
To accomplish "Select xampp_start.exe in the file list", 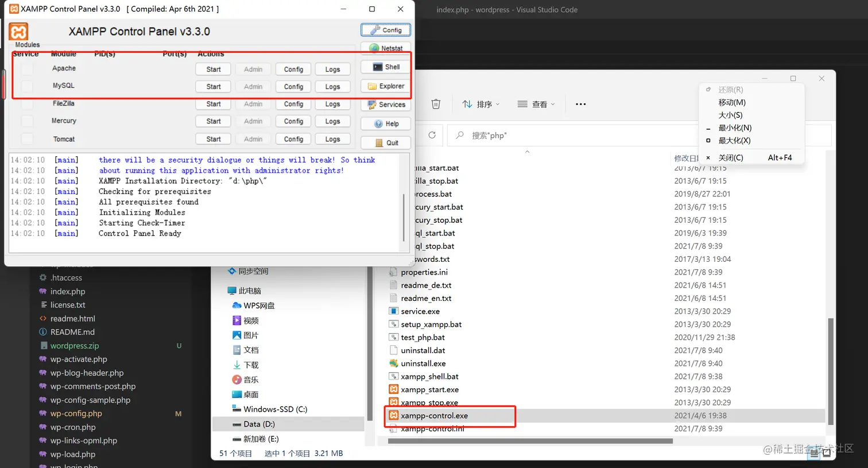I will (429, 389).
